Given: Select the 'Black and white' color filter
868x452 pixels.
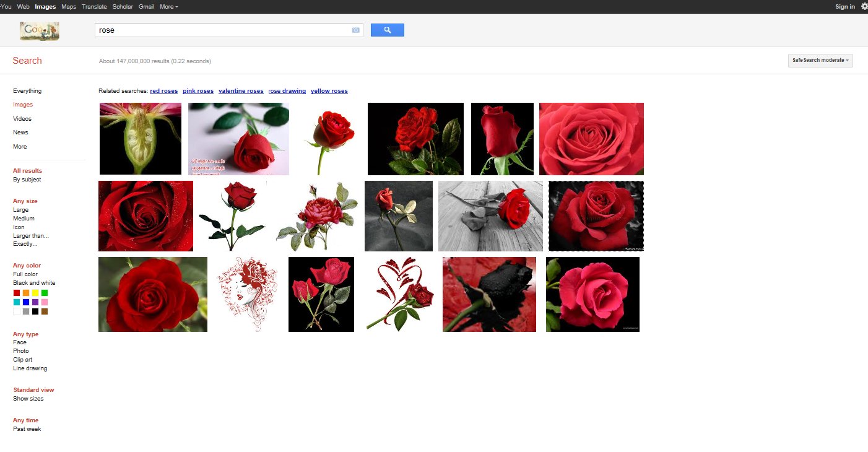Looking at the screenshot, I should click(x=34, y=283).
